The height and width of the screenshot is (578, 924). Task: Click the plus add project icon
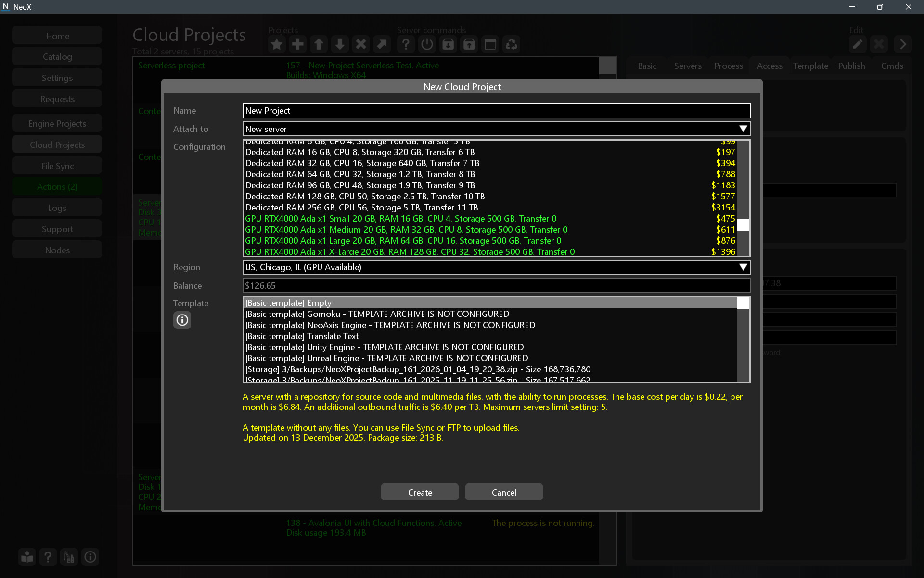point(297,44)
